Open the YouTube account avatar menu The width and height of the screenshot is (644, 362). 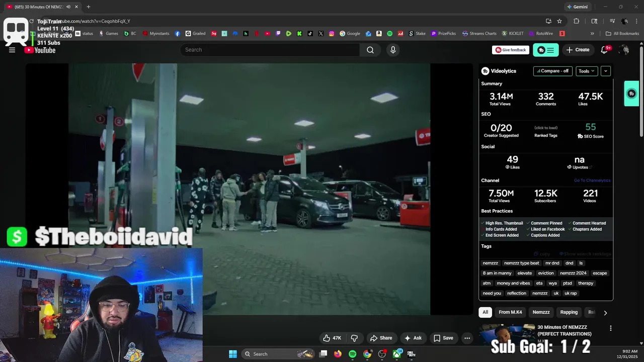coord(624,50)
